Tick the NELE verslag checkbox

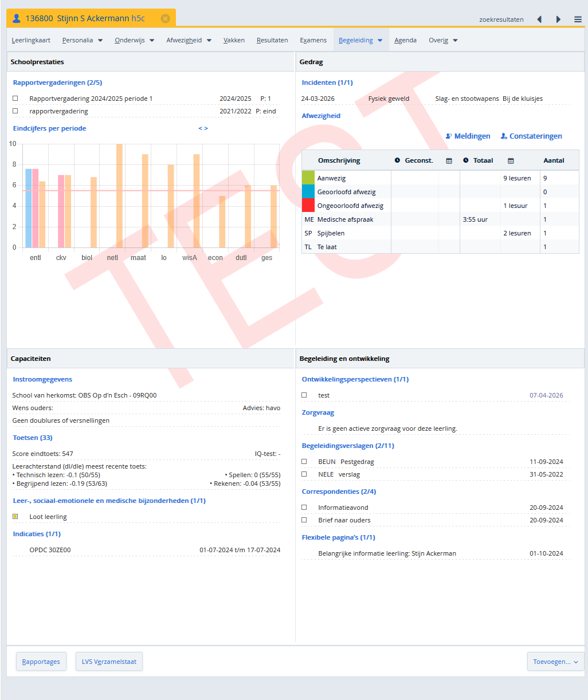coord(304,474)
